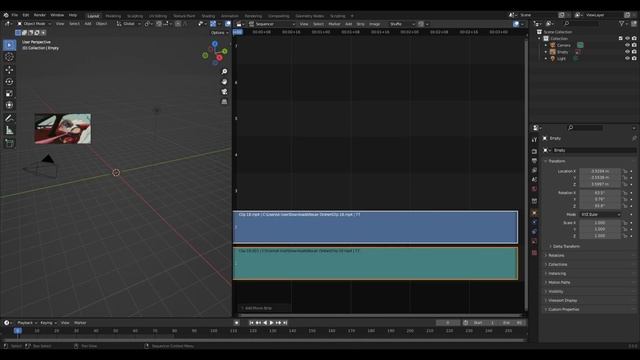Switch to the Shading workspace tab
Image resolution: width=640 pixels, height=360 pixels.
[x=208, y=16]
